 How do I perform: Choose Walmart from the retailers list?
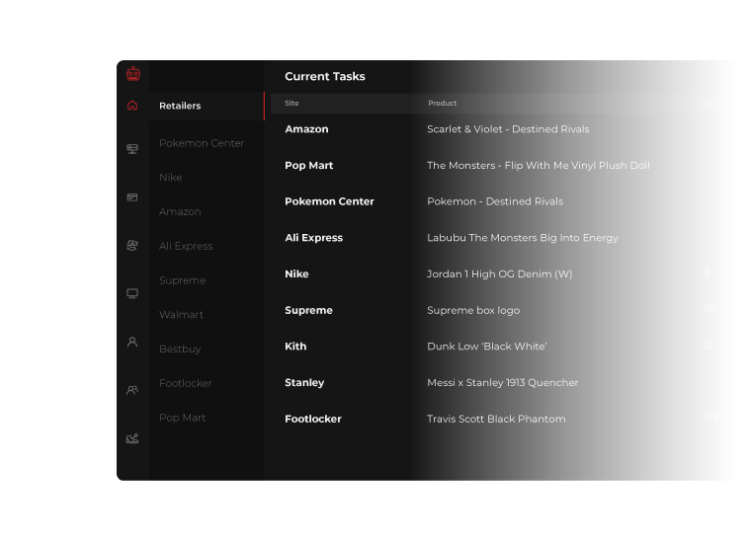(181, 315)
